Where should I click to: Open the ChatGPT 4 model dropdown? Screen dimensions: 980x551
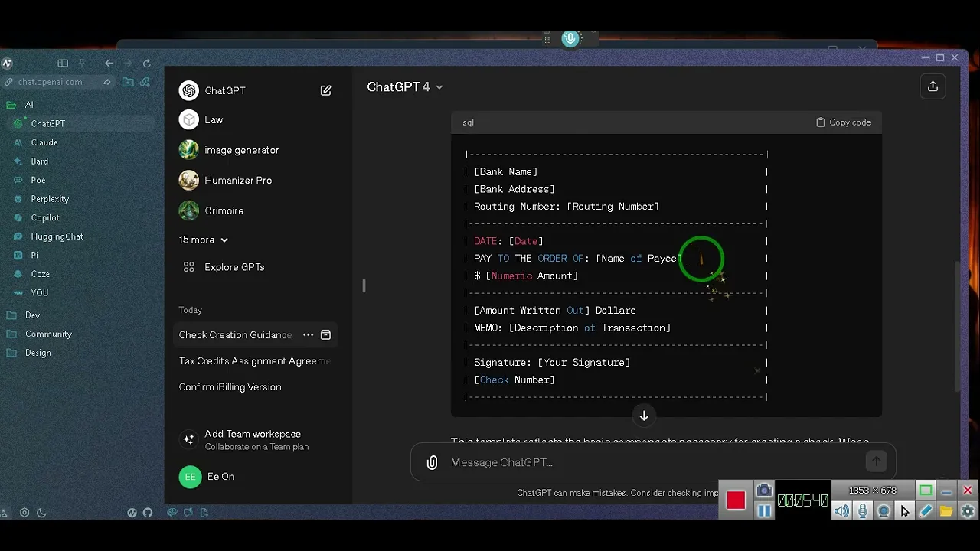405,87
